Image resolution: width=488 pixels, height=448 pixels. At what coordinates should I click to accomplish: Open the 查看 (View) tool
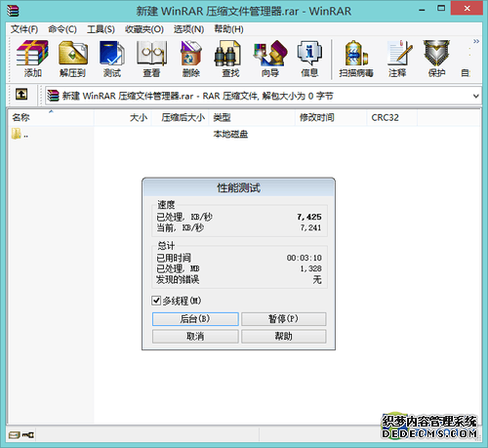[x=151, y=59]
